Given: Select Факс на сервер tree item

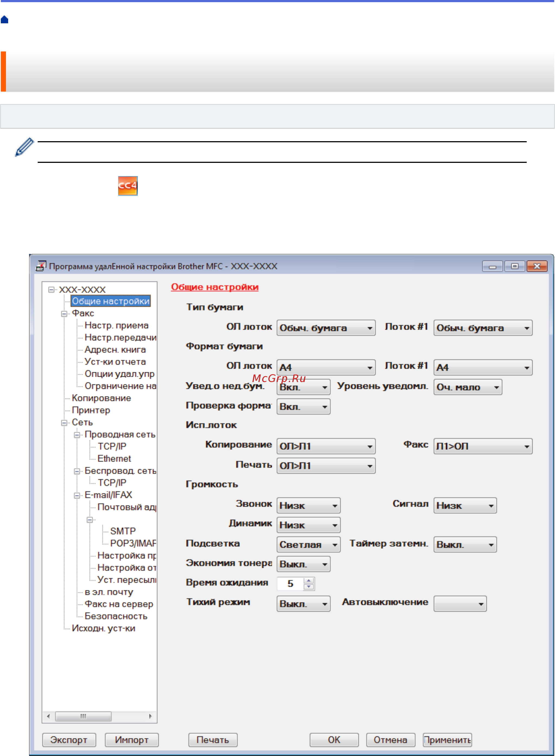Looking at the screenshot, I should coord(118,604).
